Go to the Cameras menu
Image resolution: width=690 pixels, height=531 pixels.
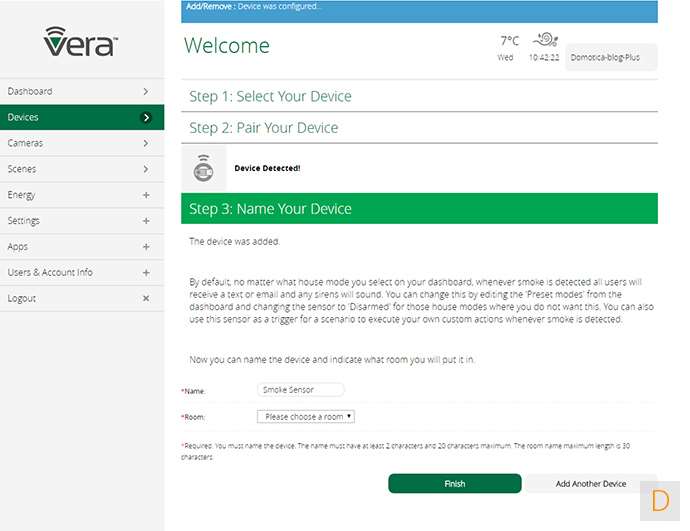81,144
